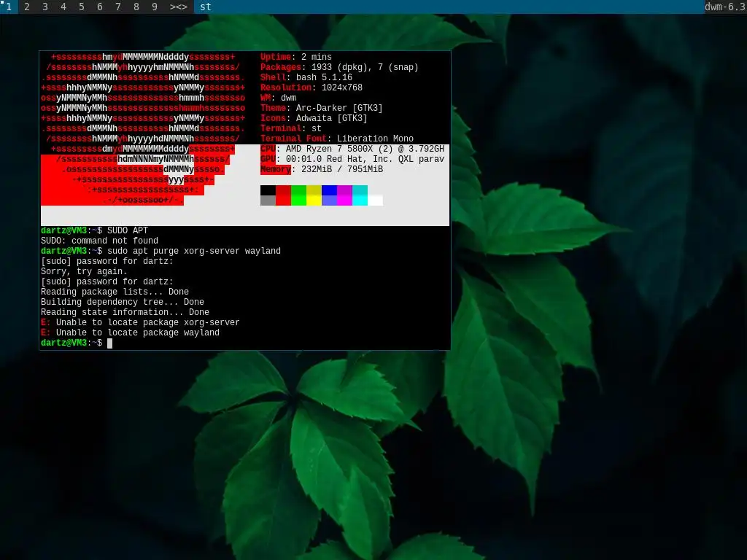
Task: Click the 'Sorry, try again.' line
Action: 84,271
